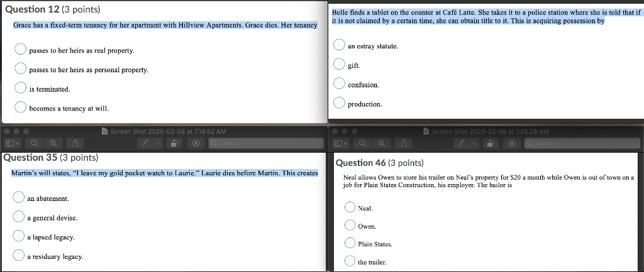Select highlight pen in 7.26.28 AM window
This screenshot has width=644, height=272.
click(x=462, y=143)
